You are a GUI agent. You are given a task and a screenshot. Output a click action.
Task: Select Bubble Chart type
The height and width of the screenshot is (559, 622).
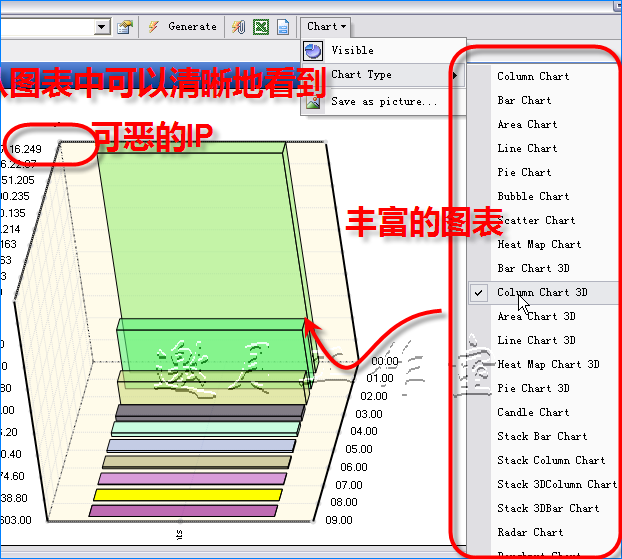click(533, 196)
